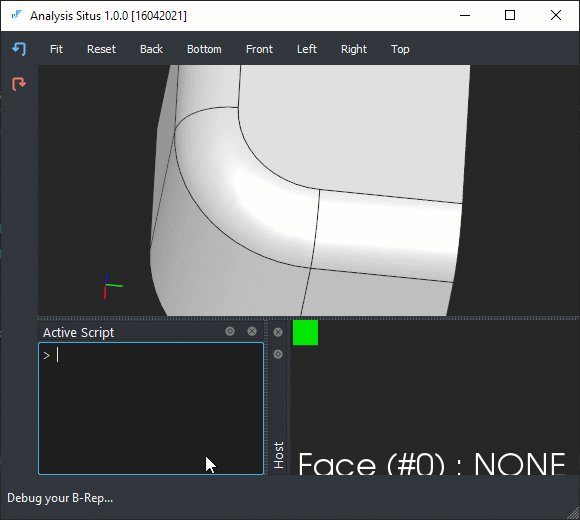Float the Host panel
This screenshot has width=580, height=520.
278,354
